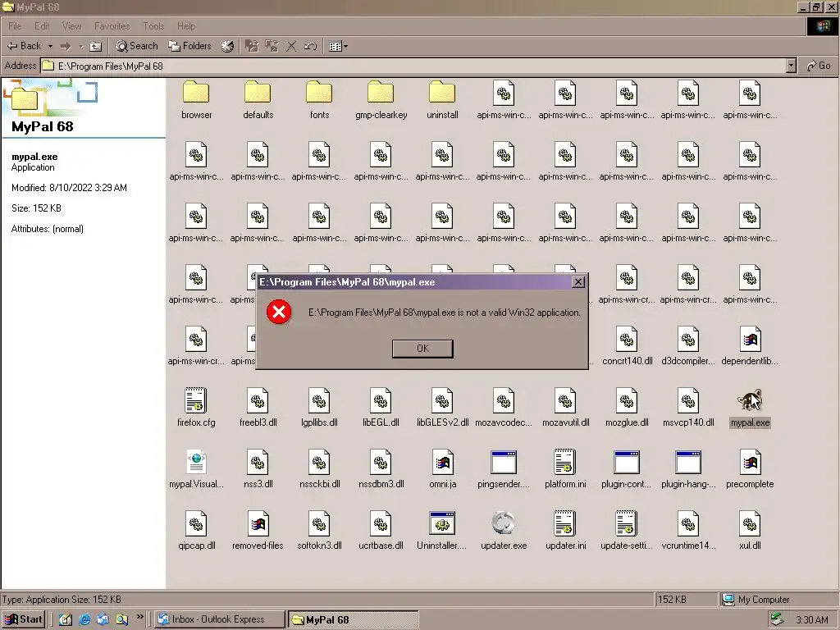Select xul.dll file icon
Viewport: 840px width, 630px height.
point(750,523)
